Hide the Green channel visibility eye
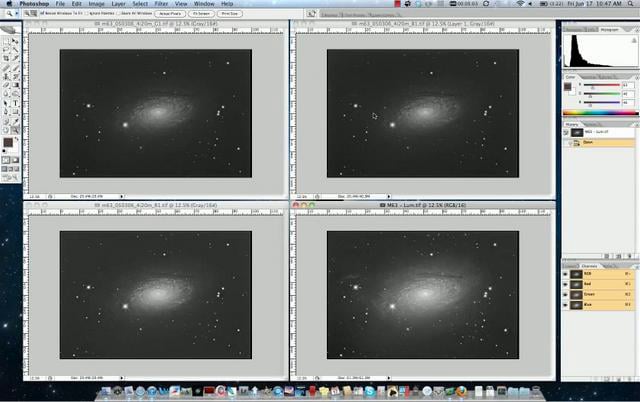Viewport: 640px width, 402px height. click(x=566, y=294)
